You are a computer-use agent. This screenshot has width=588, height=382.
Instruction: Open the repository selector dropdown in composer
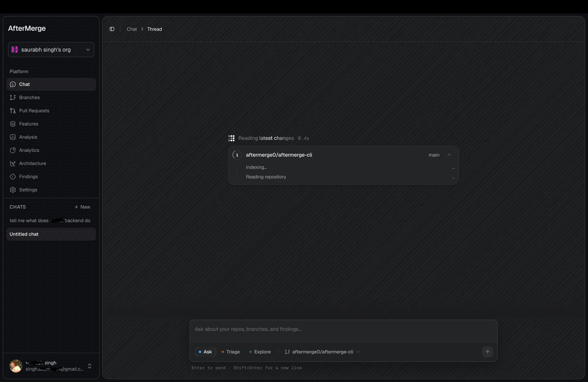coord(322,352)
